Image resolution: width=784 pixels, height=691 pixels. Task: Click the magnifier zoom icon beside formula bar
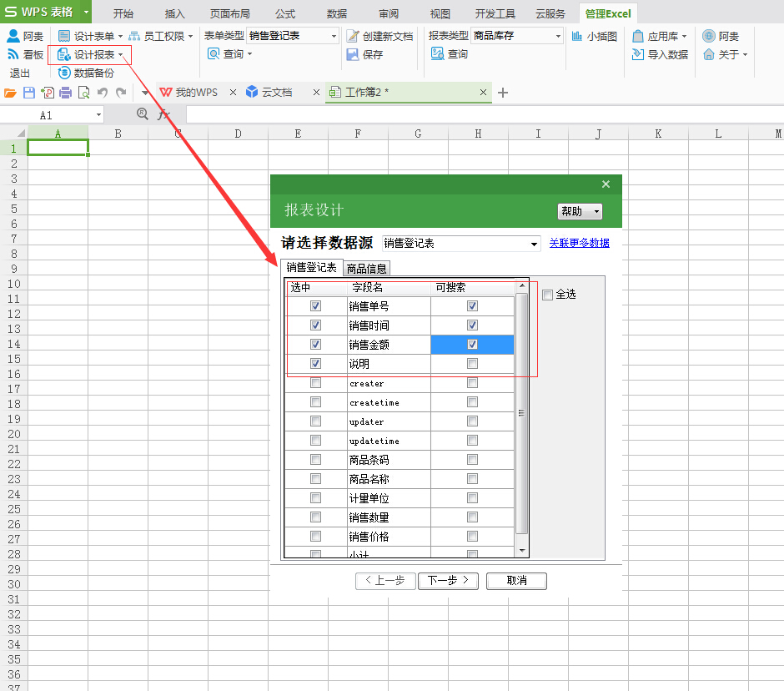pos(143,114)
